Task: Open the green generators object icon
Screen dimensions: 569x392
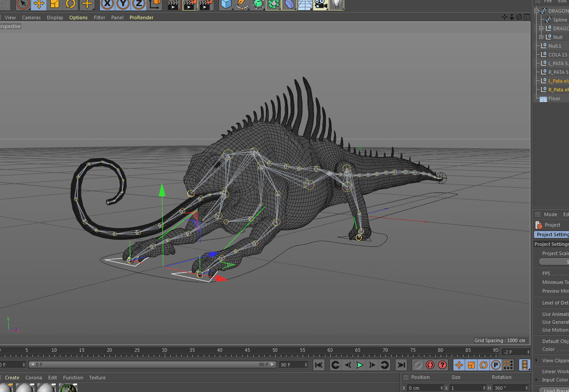Action: coord(258,4)
